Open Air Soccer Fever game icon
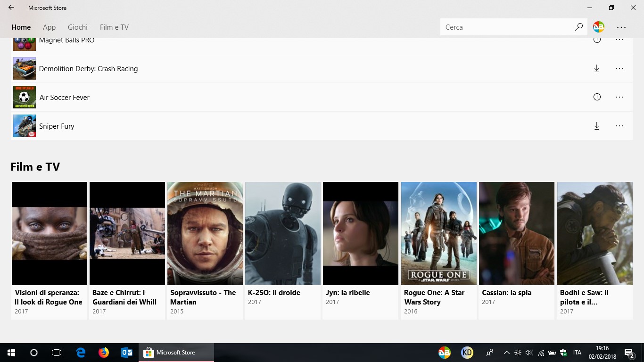The width and height of the screenshot is (644, 362). click(25, 97)
